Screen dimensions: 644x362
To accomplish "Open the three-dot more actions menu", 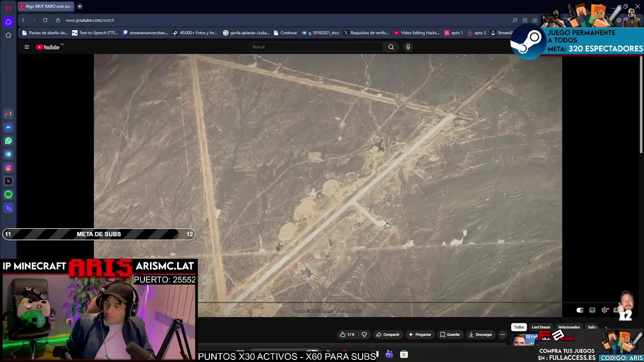I will point(502,334).
